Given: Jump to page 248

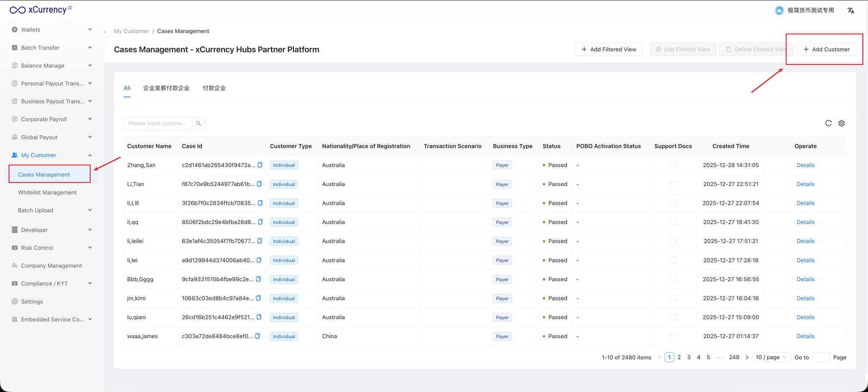Looking at the screenshot, I should pyautogui.click(x=734, y=357).
